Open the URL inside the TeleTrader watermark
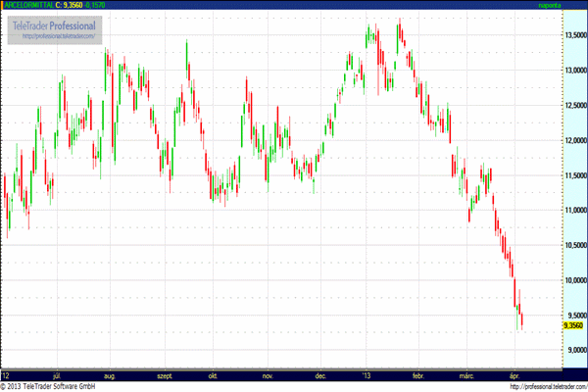Screen dimensions: 588x392 click(x=58, y=36)
